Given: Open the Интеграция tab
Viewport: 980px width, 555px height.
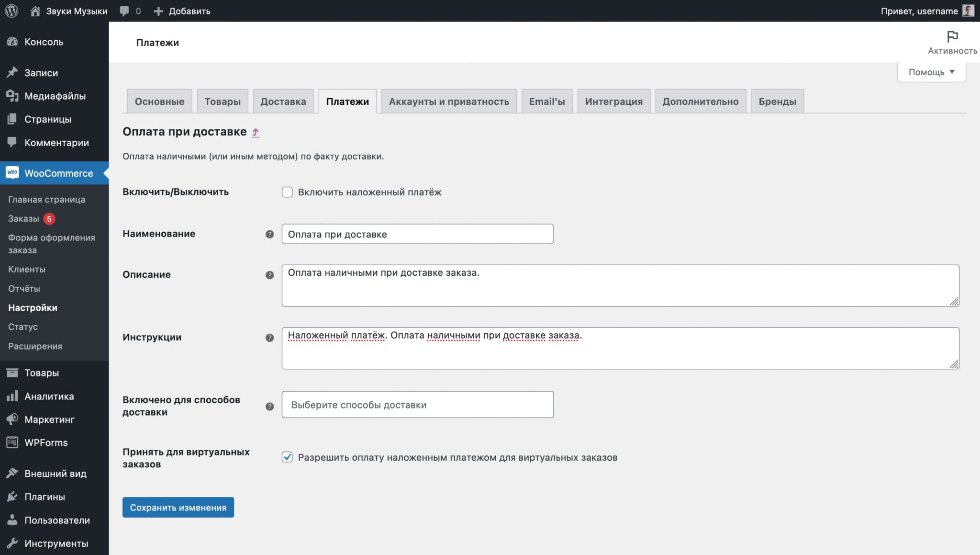Looking at the screenshot, I should click(x=614, y=101).
